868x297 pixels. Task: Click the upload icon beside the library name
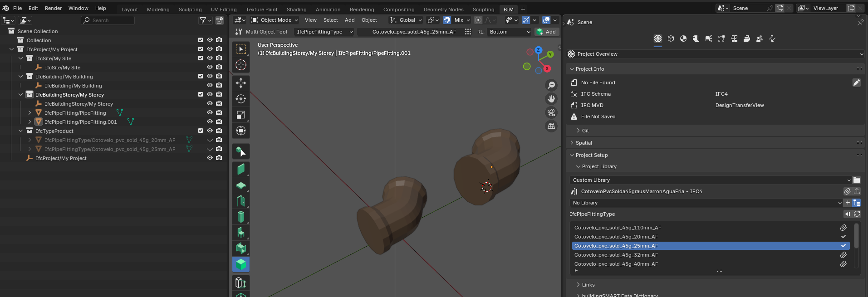857,191
